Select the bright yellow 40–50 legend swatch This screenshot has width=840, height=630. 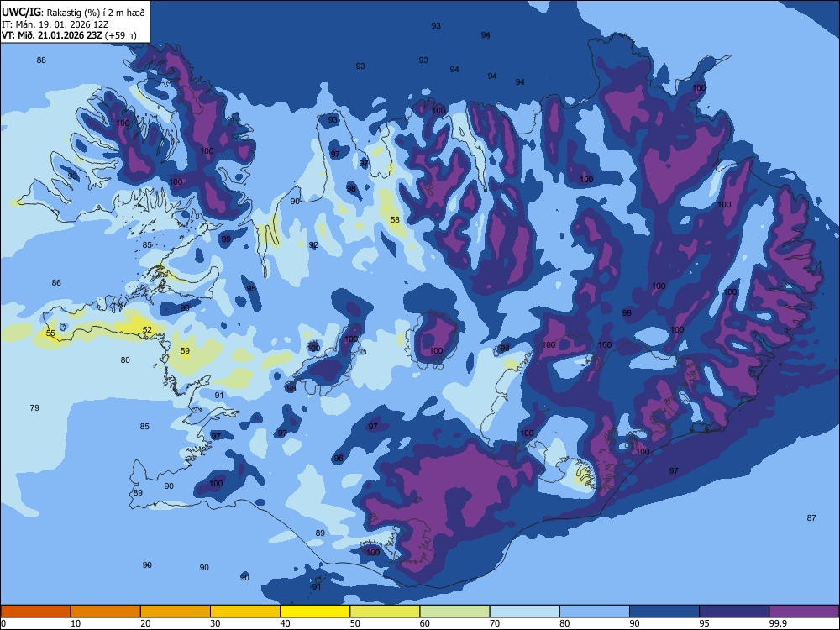click(315, 612)
